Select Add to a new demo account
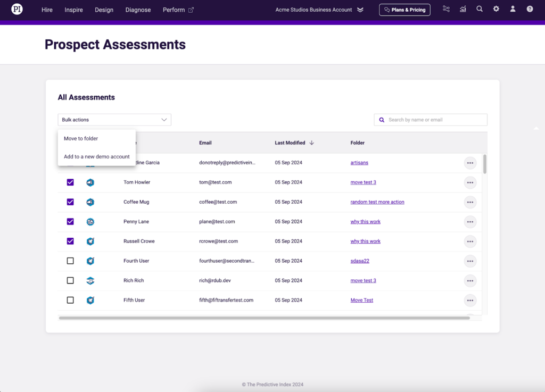545x392 pixels. (97, 157)
